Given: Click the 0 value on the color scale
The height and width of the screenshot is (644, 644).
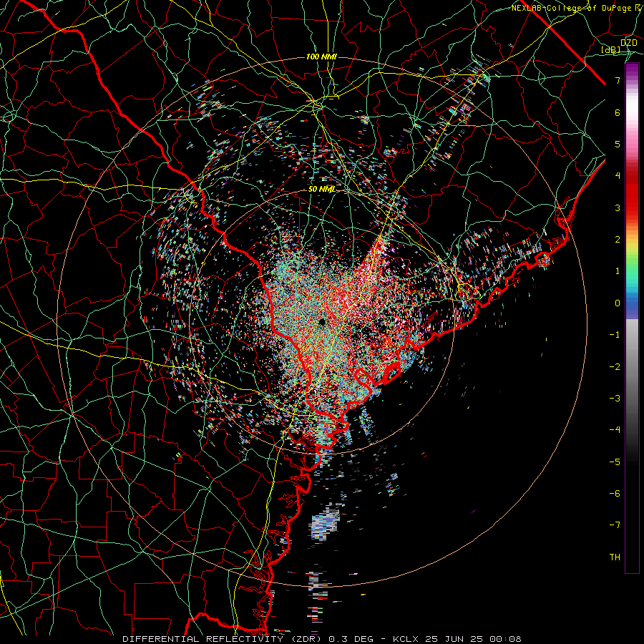Looking at the screenshot, I should click(618, 303).
